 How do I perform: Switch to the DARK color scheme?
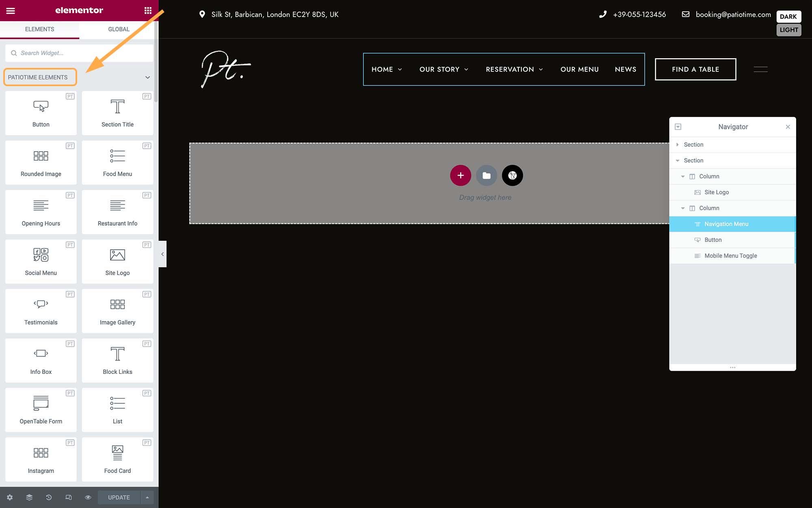tap(788, 17)
